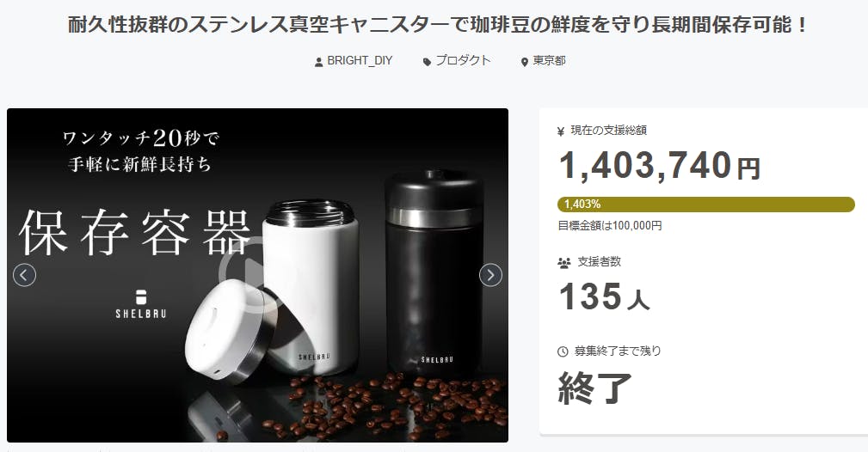Click the 1,403,740円 total amount
Viewport: 868px width, 452px height.
point(659,166)
